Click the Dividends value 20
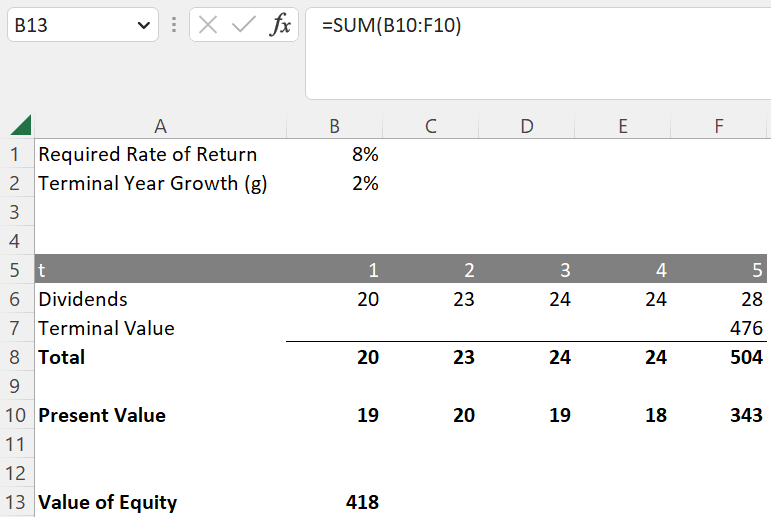The image size is (771, 517). click(x=334, y=299)
